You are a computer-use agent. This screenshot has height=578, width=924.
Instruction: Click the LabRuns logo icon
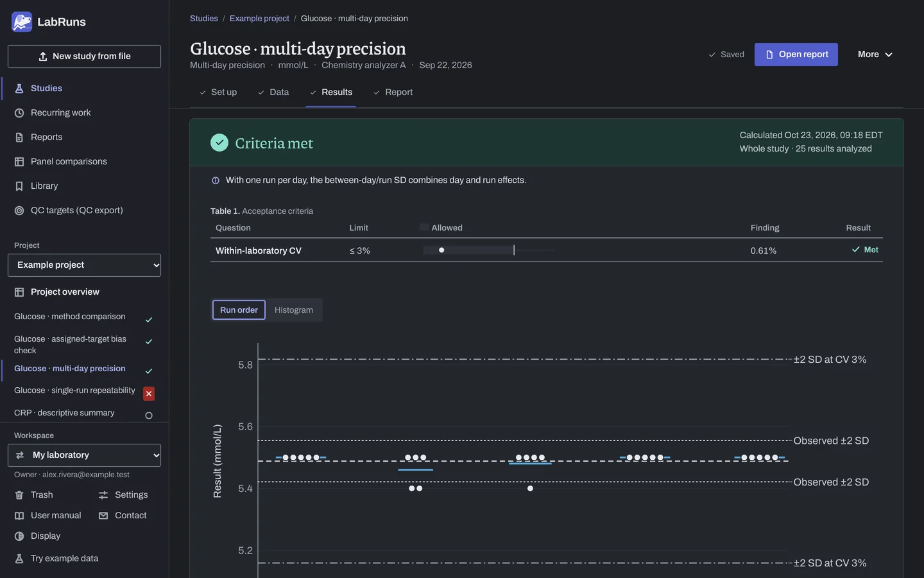point(22,22)
